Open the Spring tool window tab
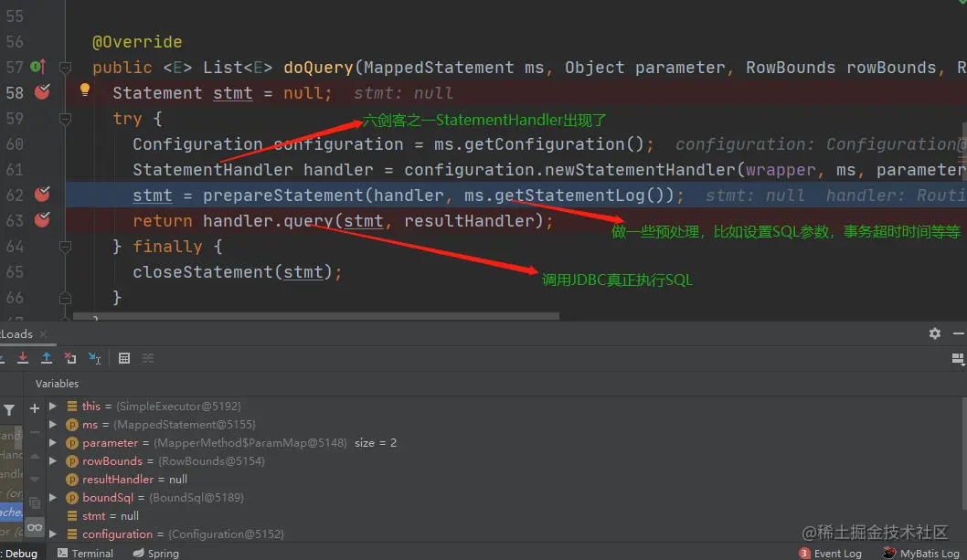Image resolution: width=967 pixels, height=560 pixels. 155,554
